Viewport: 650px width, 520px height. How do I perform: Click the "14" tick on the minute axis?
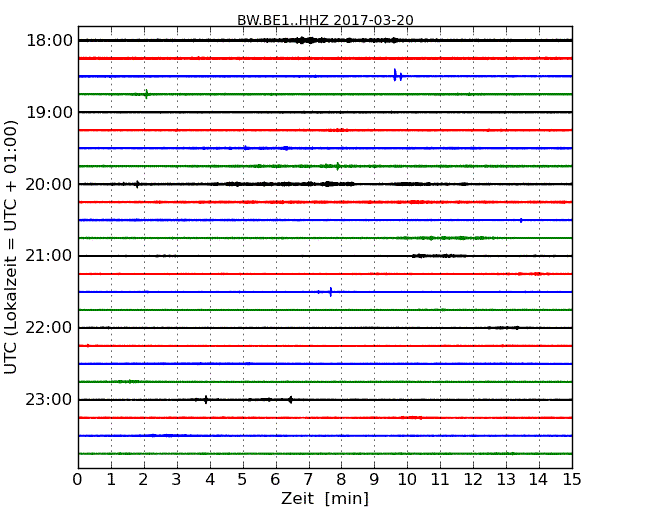click(x=538, y=479)
